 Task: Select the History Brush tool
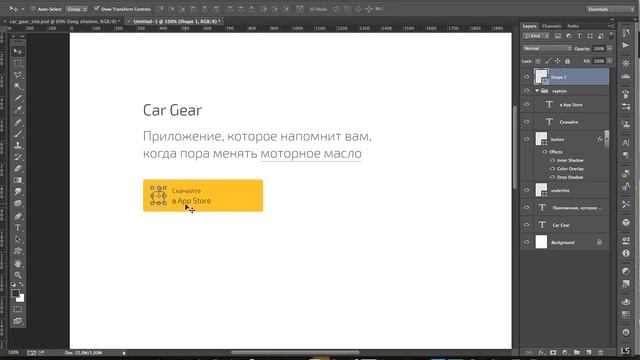tap(18, 157)
